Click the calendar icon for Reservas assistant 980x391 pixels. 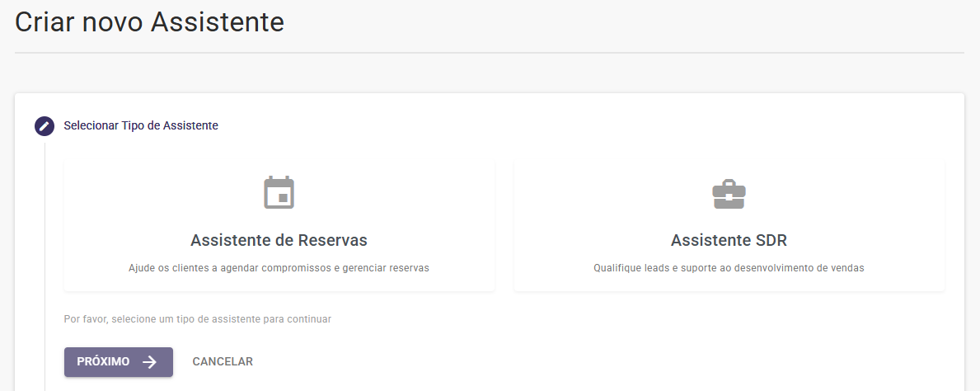pyautogui.click(x=279, y=193)
